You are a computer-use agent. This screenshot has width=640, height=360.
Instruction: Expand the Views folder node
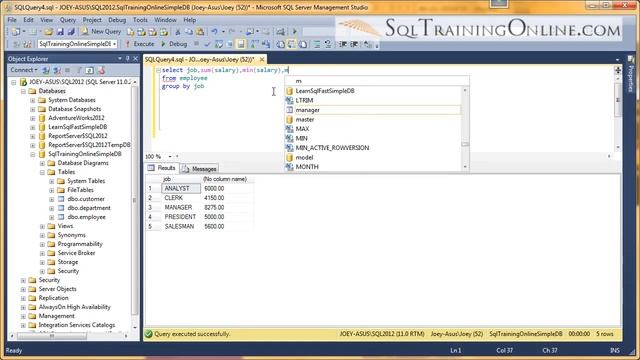pos(42,226)
